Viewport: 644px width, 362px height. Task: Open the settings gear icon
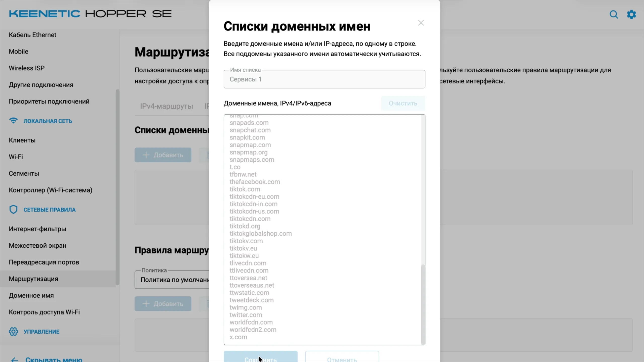[631, 14]
